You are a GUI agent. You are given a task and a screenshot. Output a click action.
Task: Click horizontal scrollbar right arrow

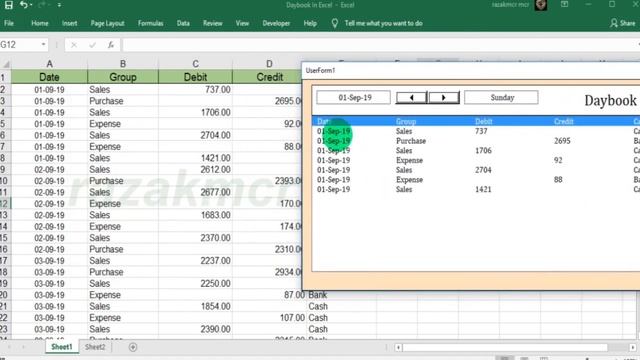tap(633, 347)
